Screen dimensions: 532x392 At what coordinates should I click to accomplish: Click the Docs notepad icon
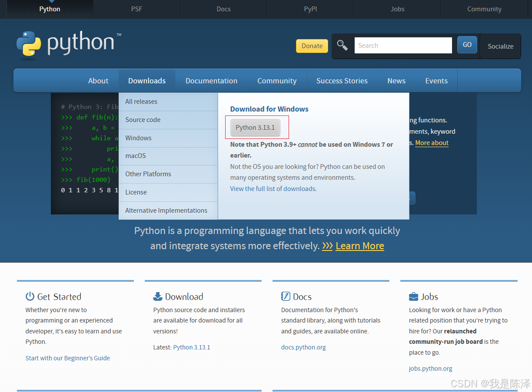click(286, 296)
